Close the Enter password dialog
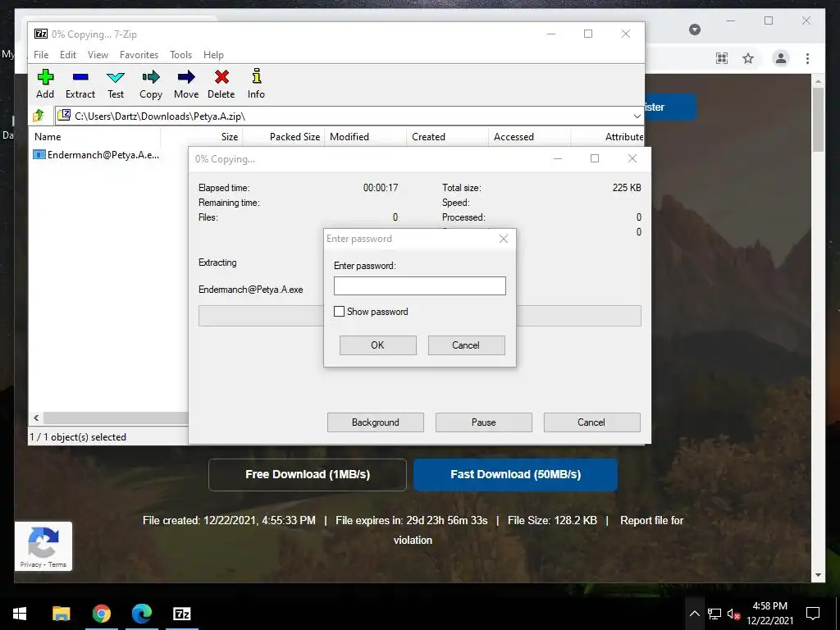Image resolution: width=840 pixels, height=630 pixels. (503, 239)
